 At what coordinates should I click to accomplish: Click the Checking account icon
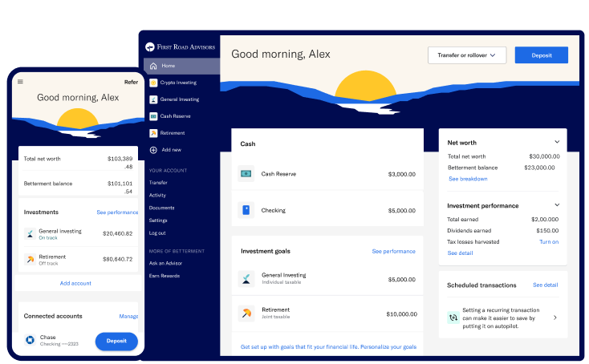pyautogui.click(x=246, y=211)
